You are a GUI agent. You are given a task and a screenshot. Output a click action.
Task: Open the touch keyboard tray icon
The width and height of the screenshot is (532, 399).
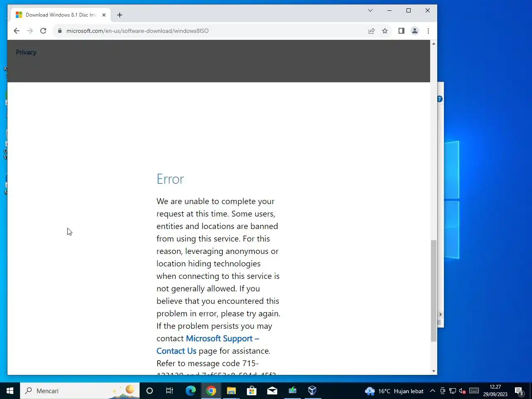coord(474,391)
